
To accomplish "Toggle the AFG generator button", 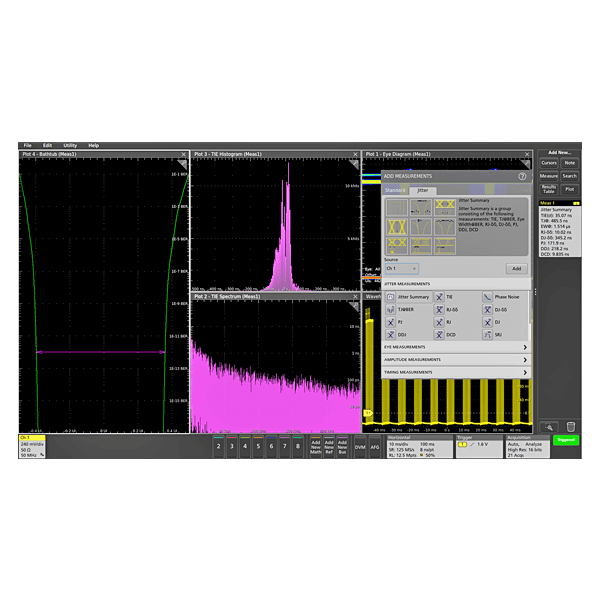I will click(374, 446).
